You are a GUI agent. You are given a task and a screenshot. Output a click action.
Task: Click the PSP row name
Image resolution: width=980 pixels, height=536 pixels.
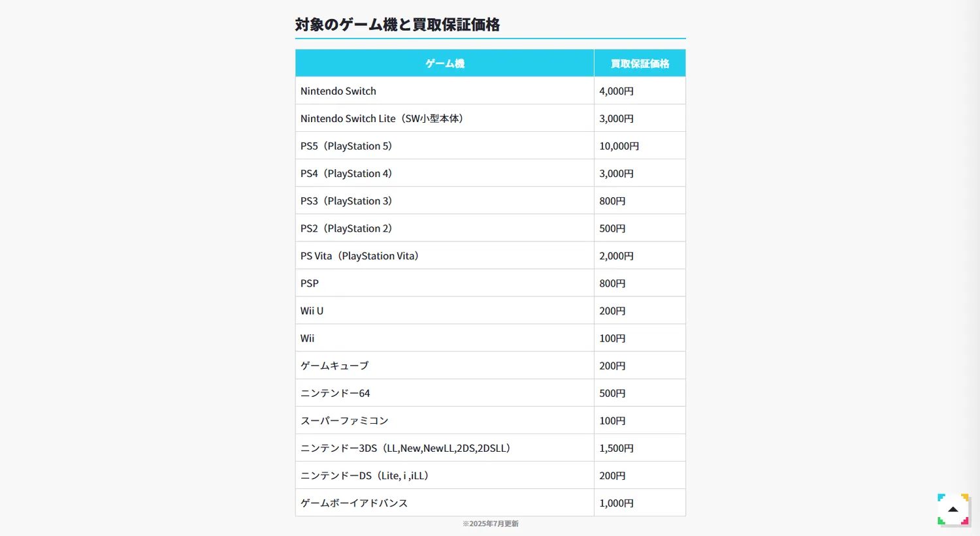point(310,283)
